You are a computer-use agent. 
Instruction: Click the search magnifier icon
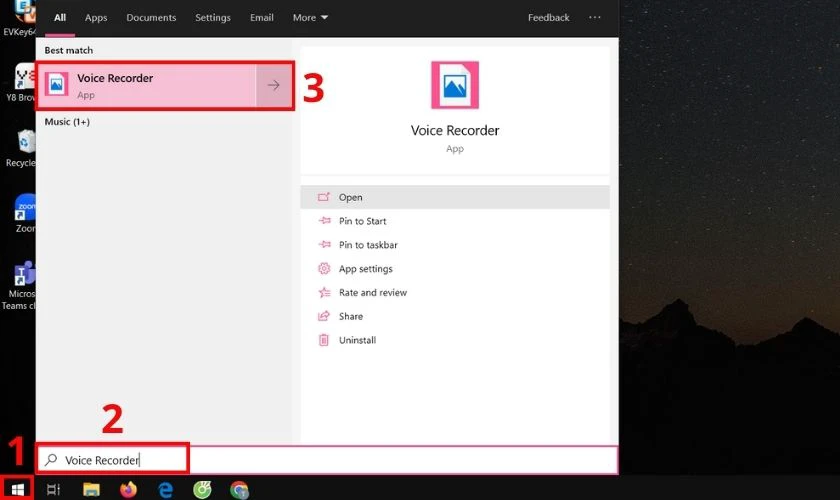[51, 460]
